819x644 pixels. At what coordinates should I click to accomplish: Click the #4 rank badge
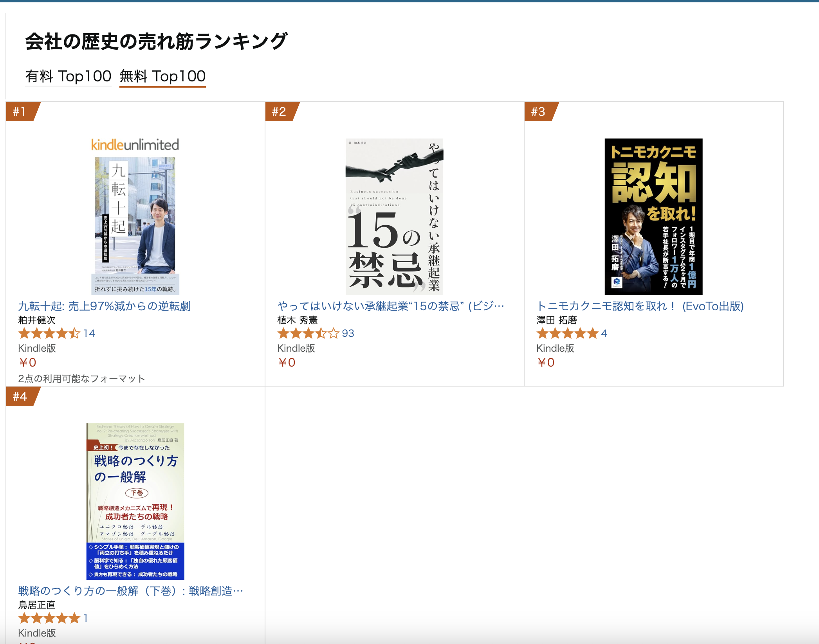click(23, 396)
